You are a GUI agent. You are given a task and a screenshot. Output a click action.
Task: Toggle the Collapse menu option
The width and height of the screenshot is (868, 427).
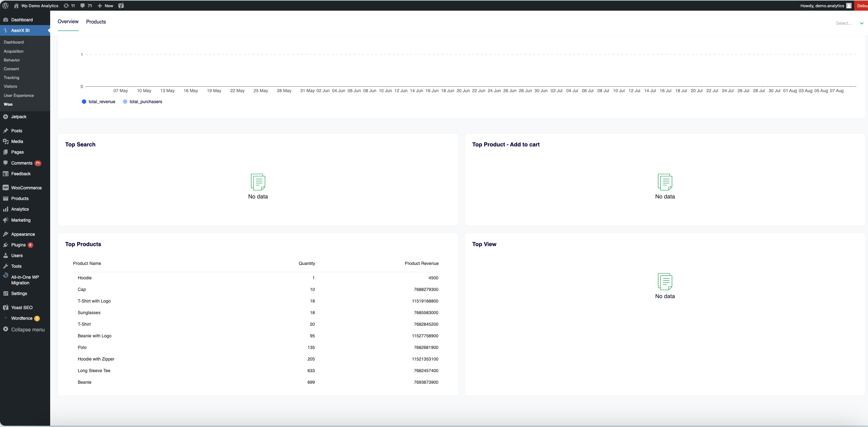pos(28,329)
